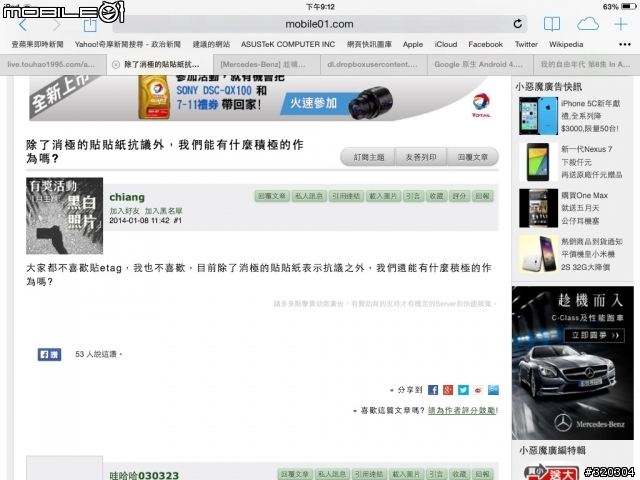Open the iPhone 5C sidebar ad
The width and height of the screenshot is (640, 480).
click(x=570, y=116)
